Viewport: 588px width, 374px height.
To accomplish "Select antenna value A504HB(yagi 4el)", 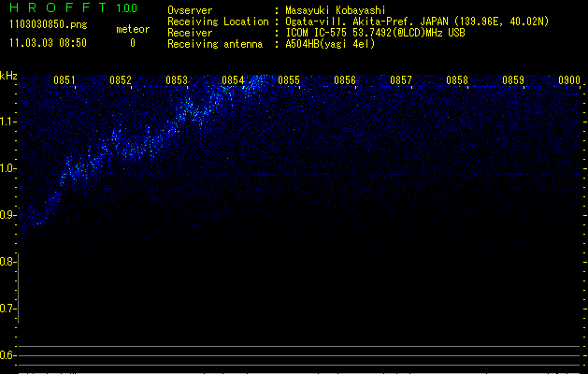I will 330,44.
